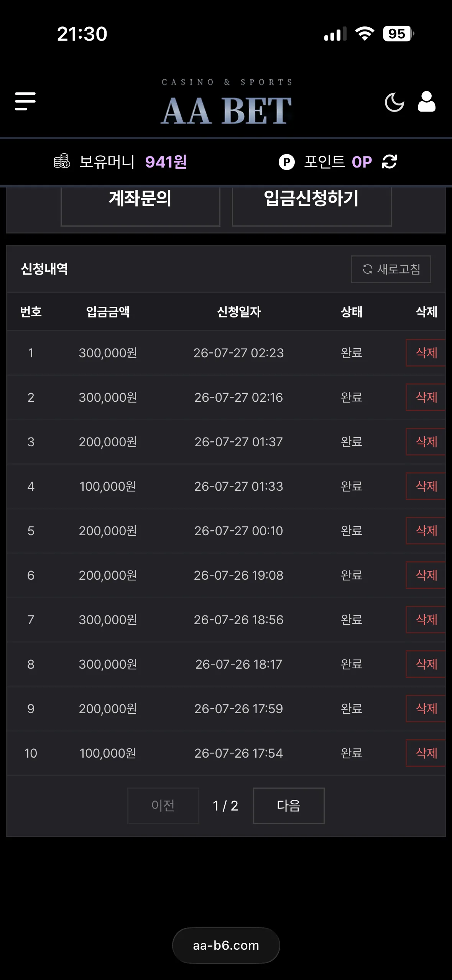Delete row 1 with 삭제 button

point(426,353)
